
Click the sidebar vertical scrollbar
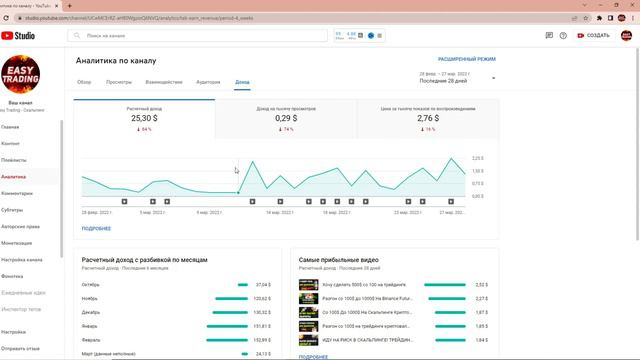point(62,189)
